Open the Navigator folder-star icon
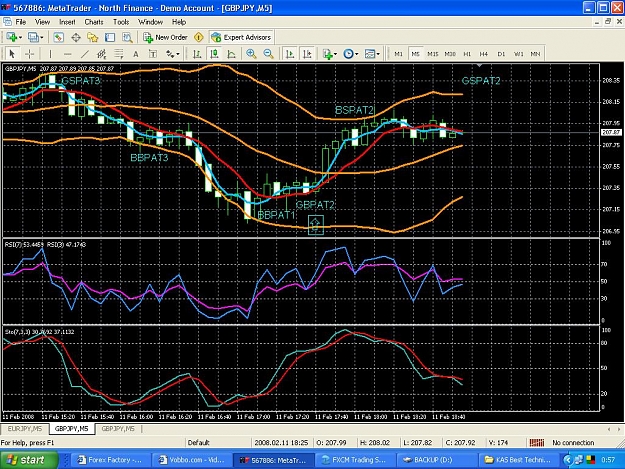 tap(93, 37)
